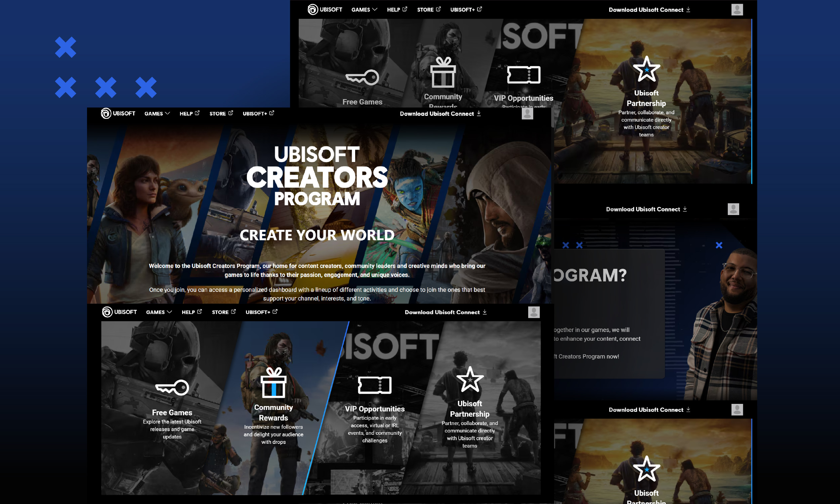This screenshot has height=504, width=840.
Task: Click scrollbar of Creators Program hero window
Action: 552,118
